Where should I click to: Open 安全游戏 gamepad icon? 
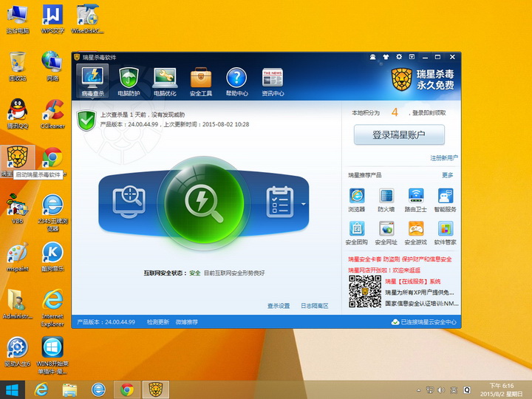click(415, 232)
